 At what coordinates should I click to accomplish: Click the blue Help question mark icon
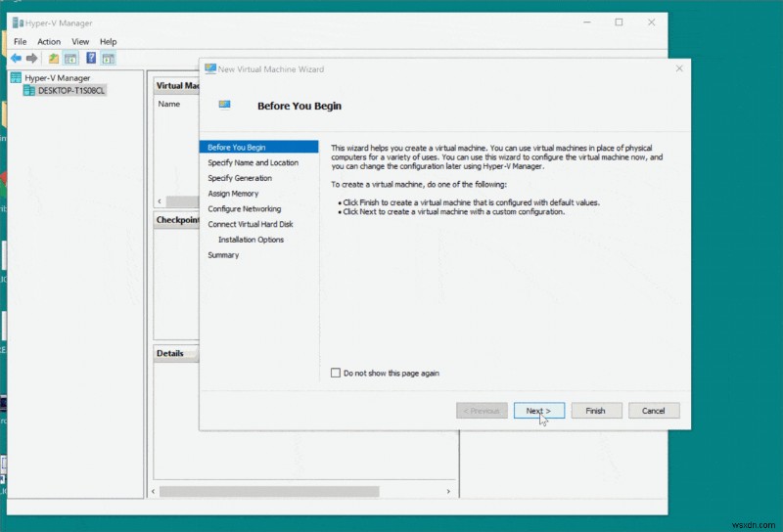point(91,58)
